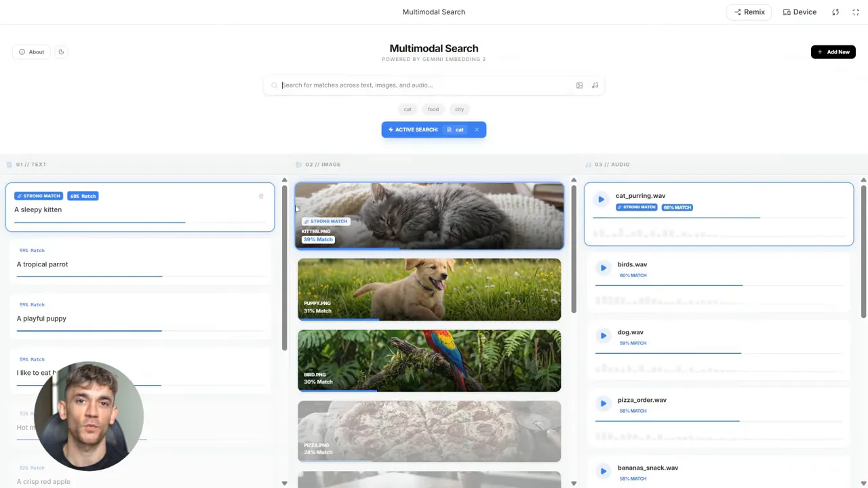
Task: Toggle dark mode with the moon icon
Action: coord(61,52)
